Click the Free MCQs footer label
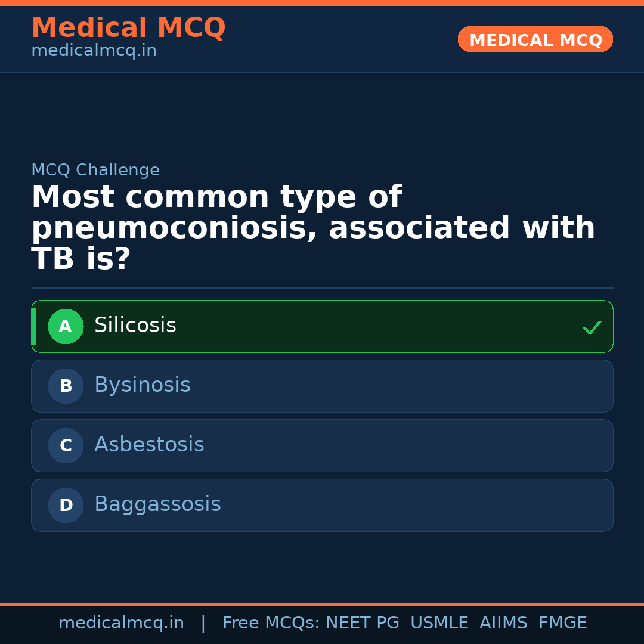The width and height of the screenshot is (644, 644). click(x=271, y=623)
